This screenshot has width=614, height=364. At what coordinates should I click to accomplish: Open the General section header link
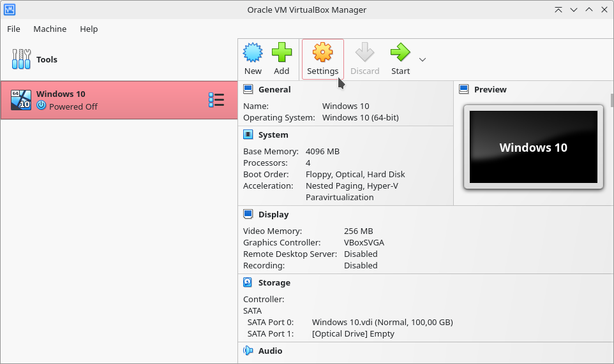pos(274,89)
